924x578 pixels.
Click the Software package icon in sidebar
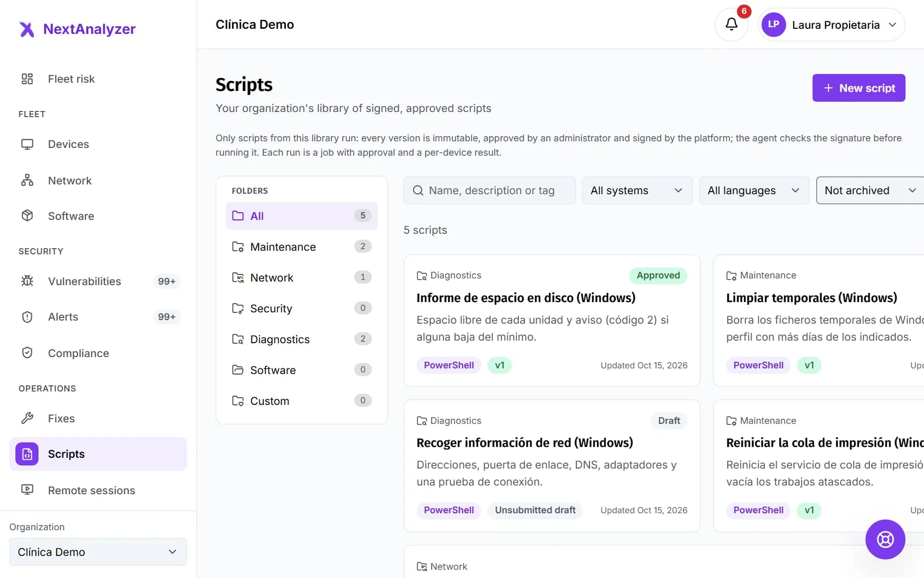(x=27, y=216)
